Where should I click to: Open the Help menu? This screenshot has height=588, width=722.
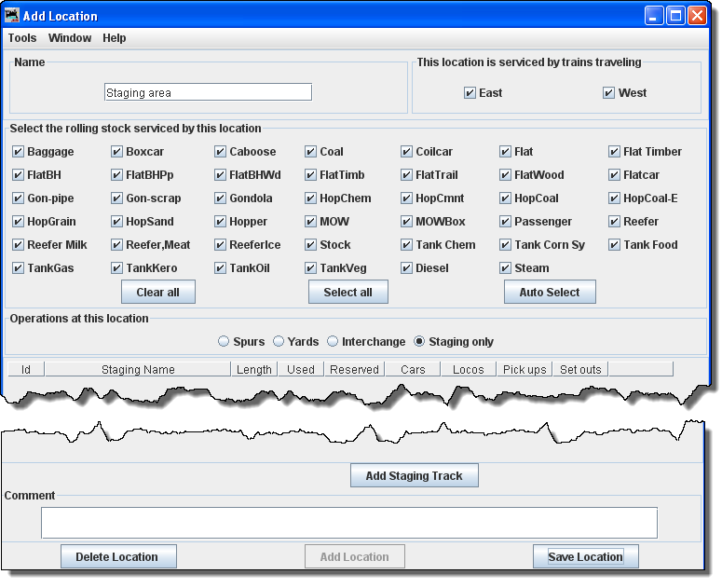[x=115, y=38]
